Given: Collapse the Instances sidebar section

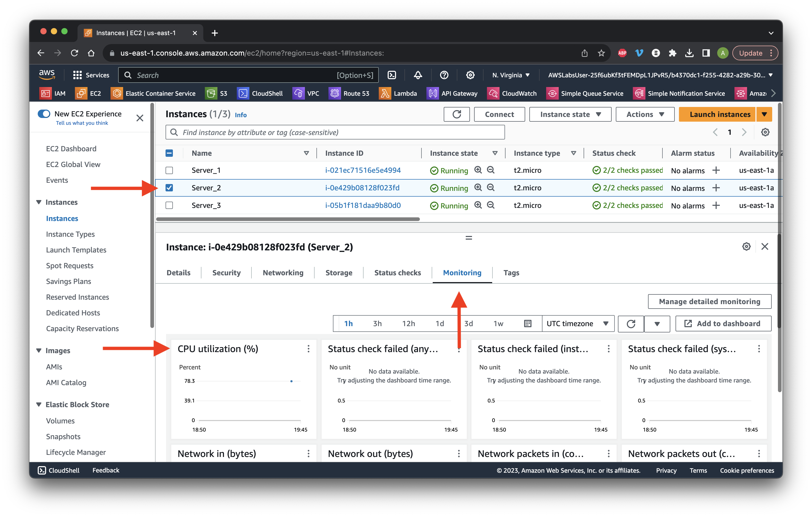Looking at the screenshot, I should (39, 202).
